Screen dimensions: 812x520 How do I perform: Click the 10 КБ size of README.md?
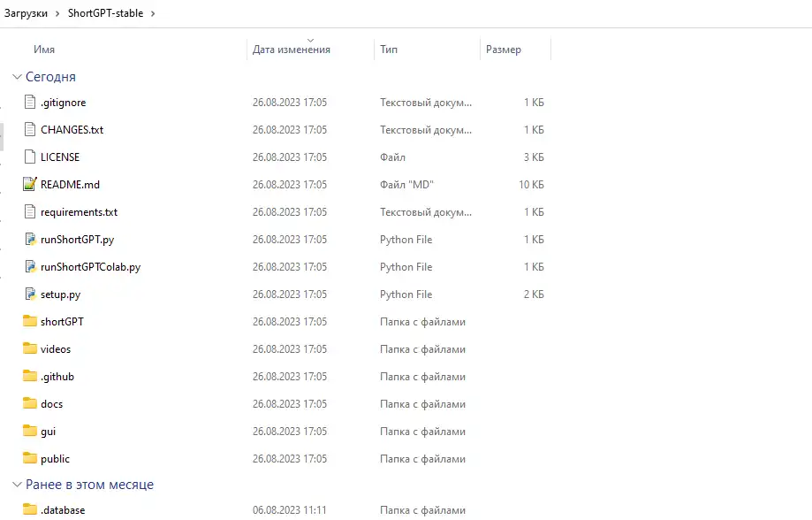(x=531, y=185)
